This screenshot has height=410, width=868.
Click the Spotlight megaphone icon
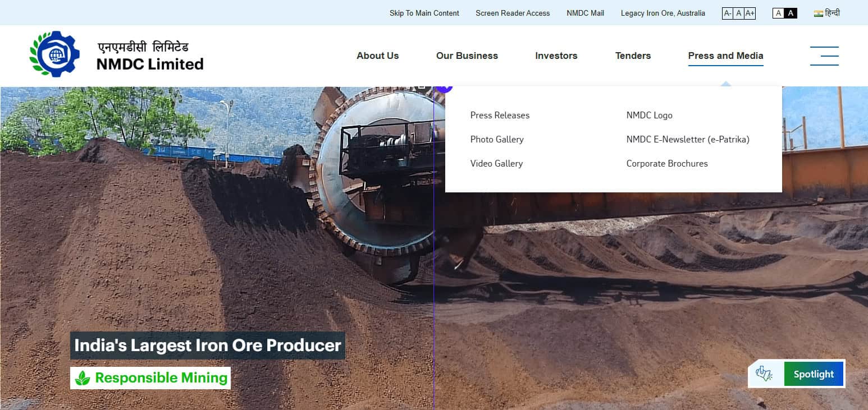coord(764,374)
